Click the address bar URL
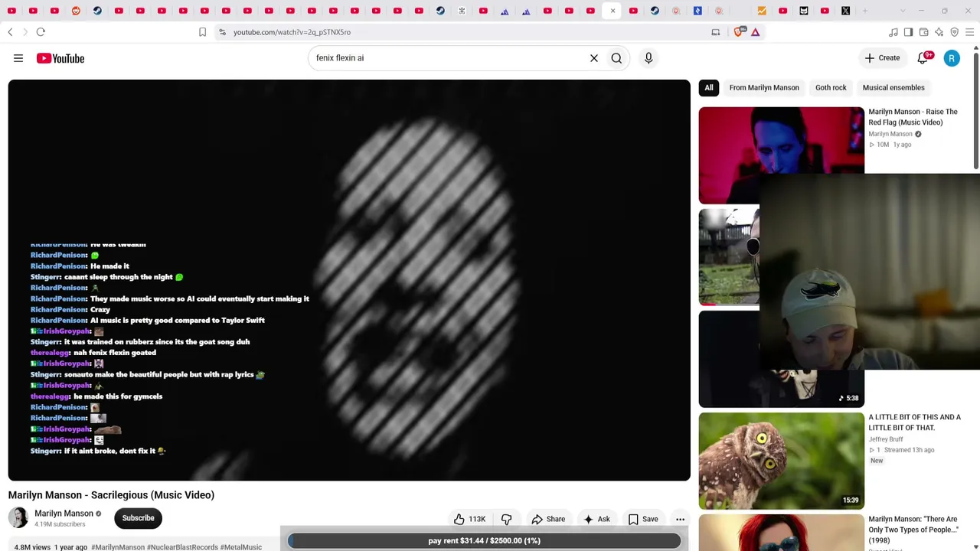The width and height of the screenshot is (980, 551). pyautogui.click(x=292, y=32)
